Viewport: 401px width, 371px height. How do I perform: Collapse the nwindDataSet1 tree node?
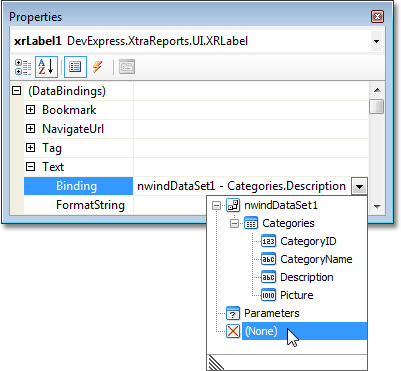point(216,205)
